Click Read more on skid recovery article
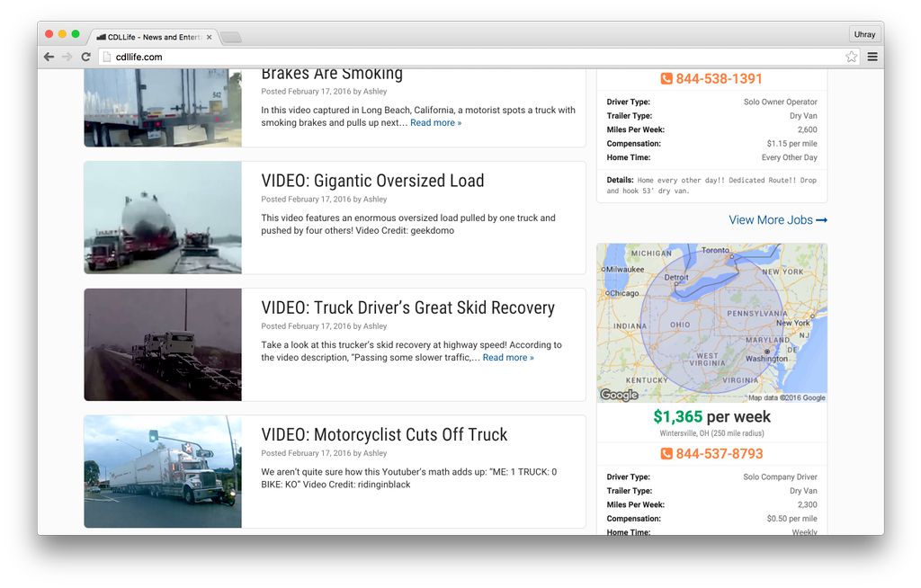921x588 pixels. (508, 358)
